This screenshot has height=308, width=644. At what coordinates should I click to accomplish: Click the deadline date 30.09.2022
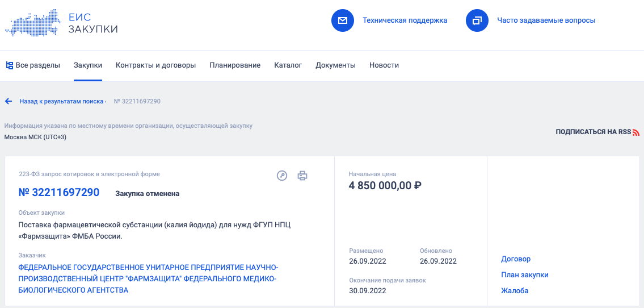368,291
